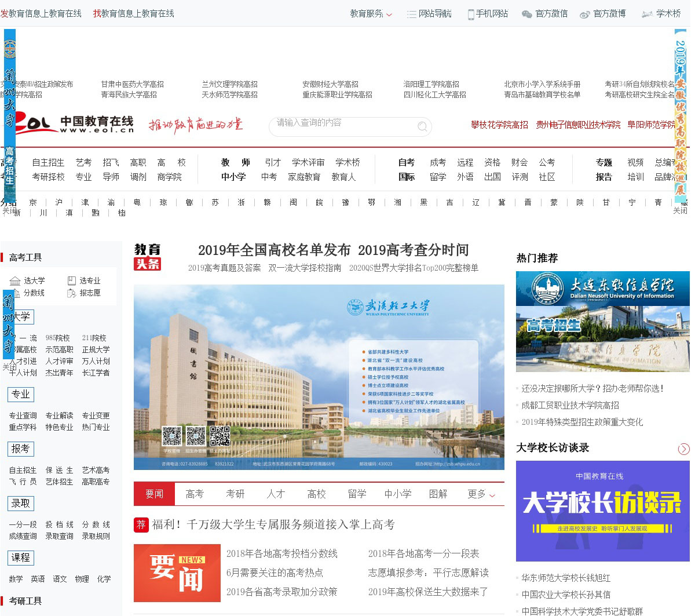Open 福利!千万级大学生专属服务频道 link
Viewport: 695px width, 616px height.
[x=273, y=525]
